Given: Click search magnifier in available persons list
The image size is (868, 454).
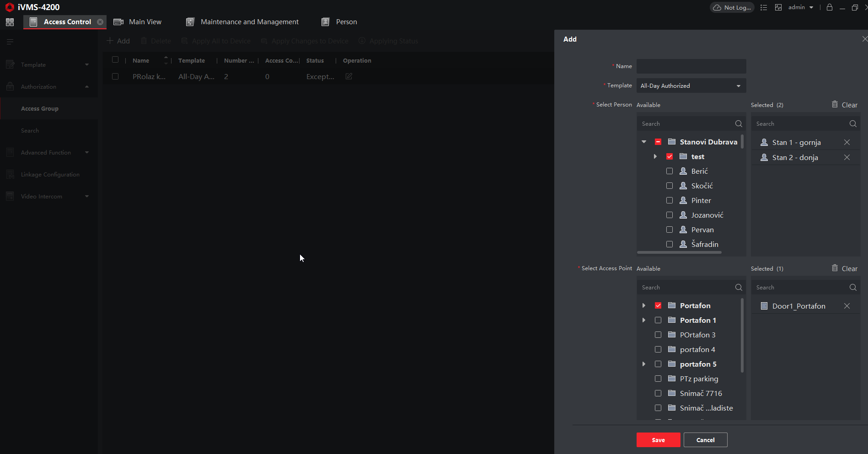Looking at the screenshot, I should 738,124.
